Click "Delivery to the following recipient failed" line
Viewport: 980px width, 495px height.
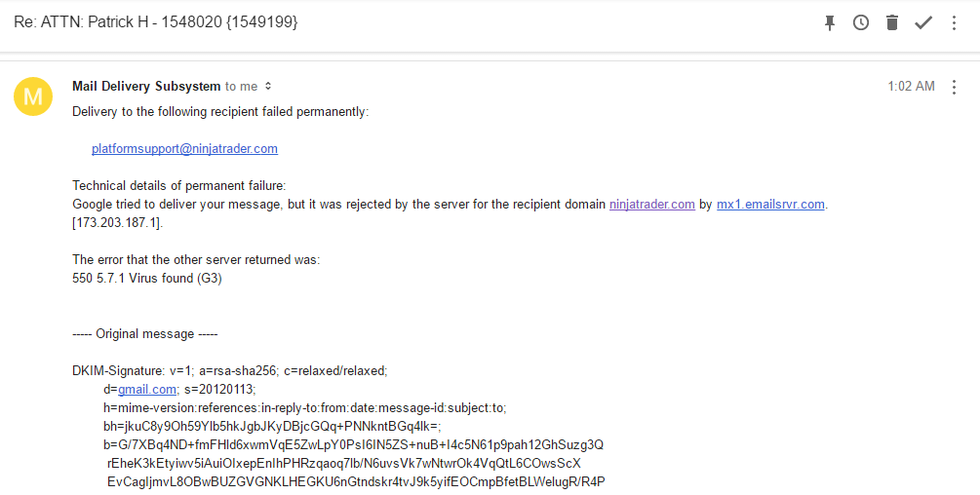coord(220,112)
